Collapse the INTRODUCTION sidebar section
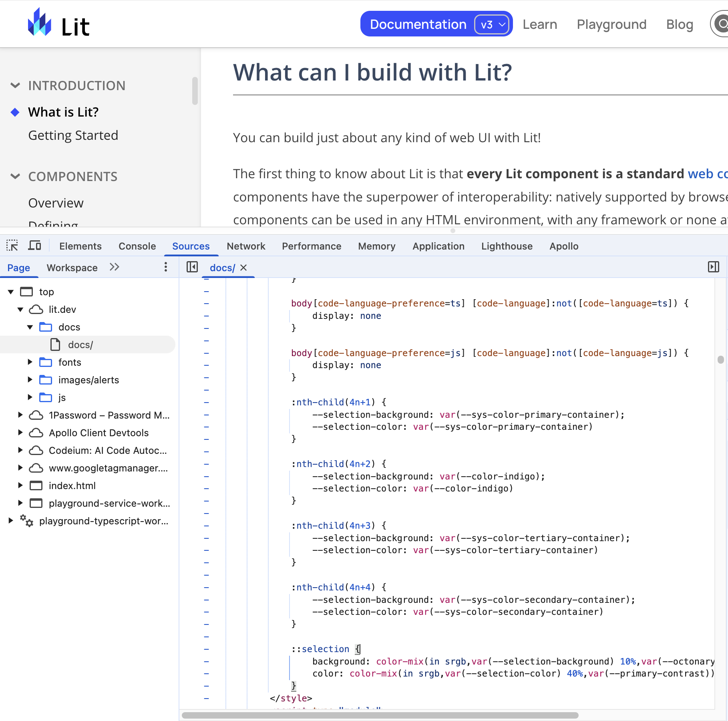This screenshot has width=728, height=721. point(15,85)
